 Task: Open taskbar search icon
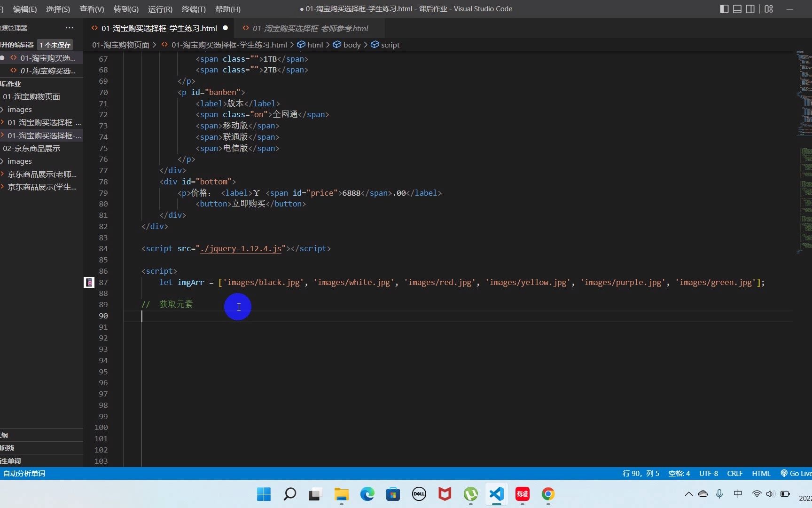click(290, 494)
